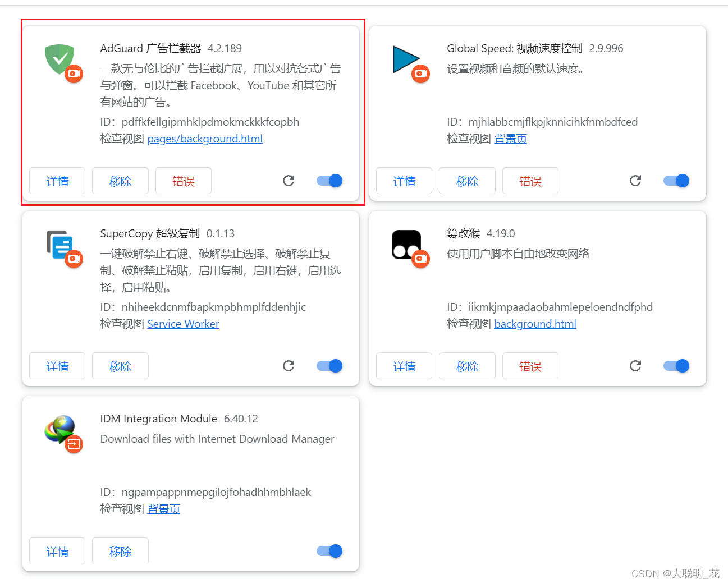Click the AdGuard green shield icon
Screen dimensions: 728x584
pos(59,59)
